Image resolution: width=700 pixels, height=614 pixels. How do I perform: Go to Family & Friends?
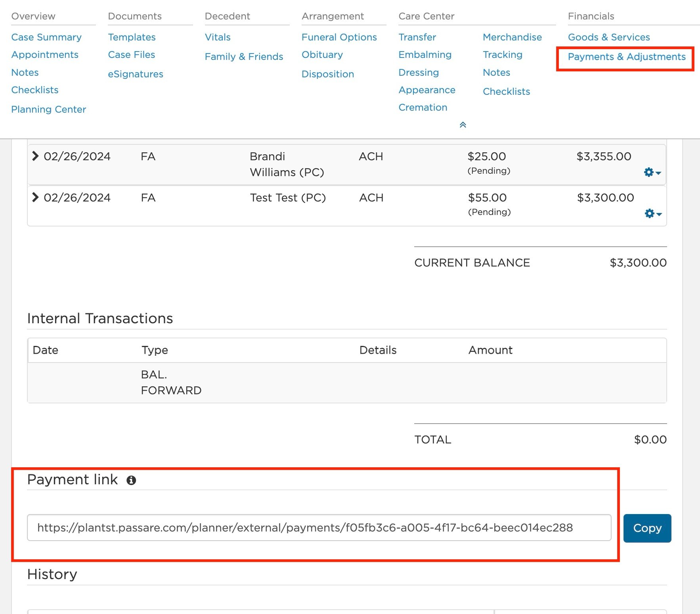[244, 56]
